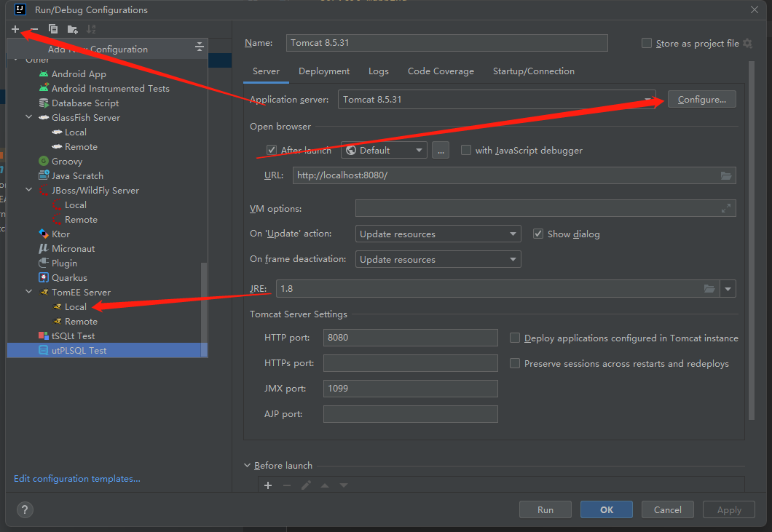The width and height of the screenshot is (772, 532).
Task: Click the Cancel button
Action: tap(668, 510)
